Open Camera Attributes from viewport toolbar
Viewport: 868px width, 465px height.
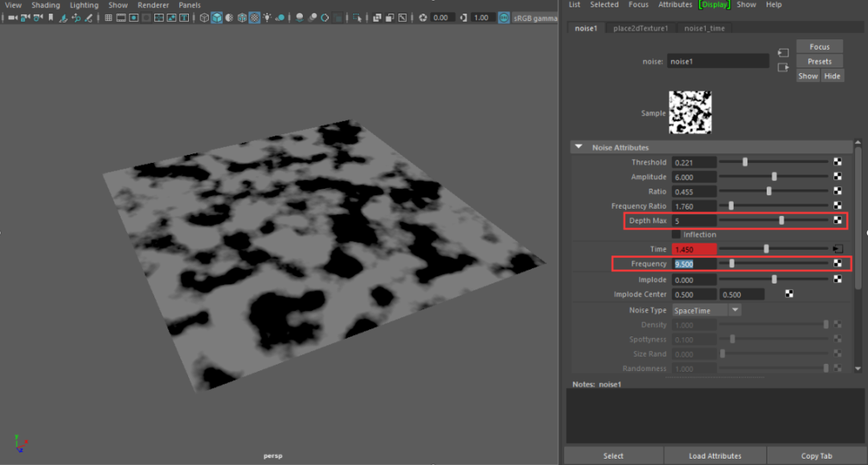click(38, 18)
